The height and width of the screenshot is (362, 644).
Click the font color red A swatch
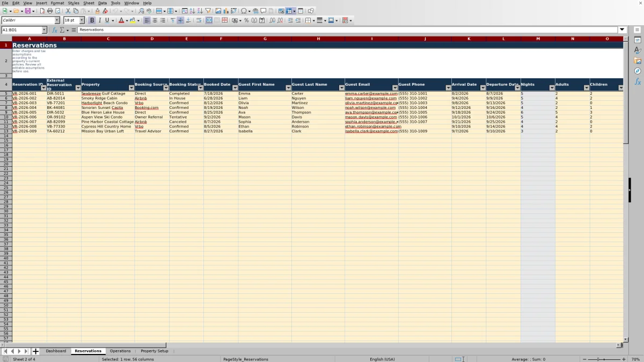click(x=121, y=20)
